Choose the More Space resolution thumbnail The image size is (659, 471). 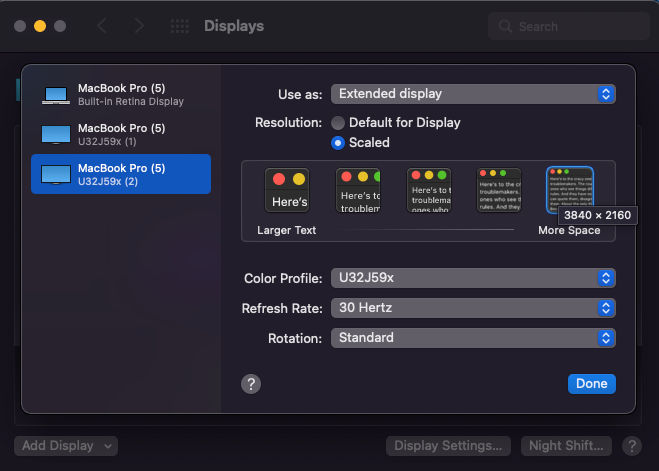569,190
